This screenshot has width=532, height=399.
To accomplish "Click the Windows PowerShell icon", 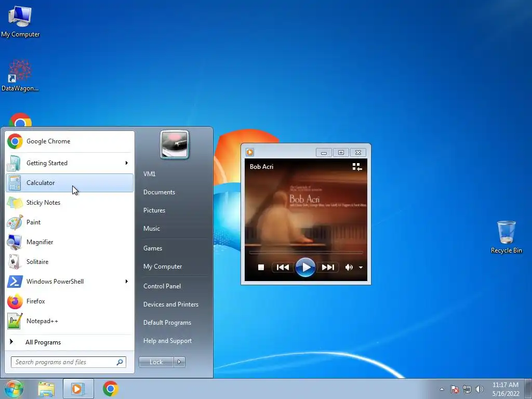I will point(15,282).
